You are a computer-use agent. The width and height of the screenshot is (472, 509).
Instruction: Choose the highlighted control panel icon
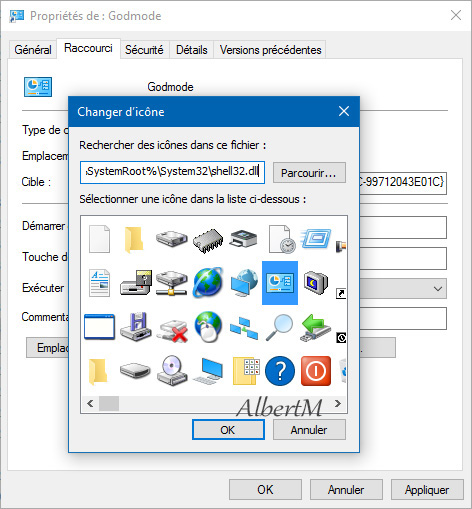point(280,283)
